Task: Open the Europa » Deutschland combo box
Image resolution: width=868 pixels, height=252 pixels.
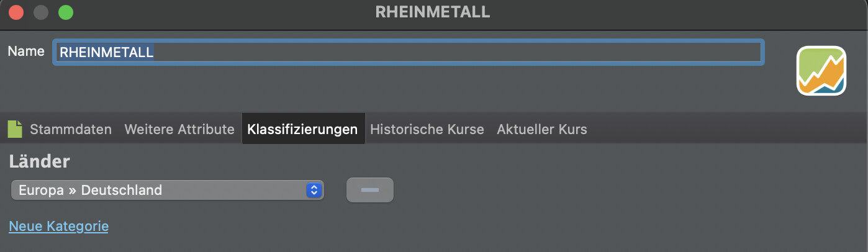Action: (167, 190)
